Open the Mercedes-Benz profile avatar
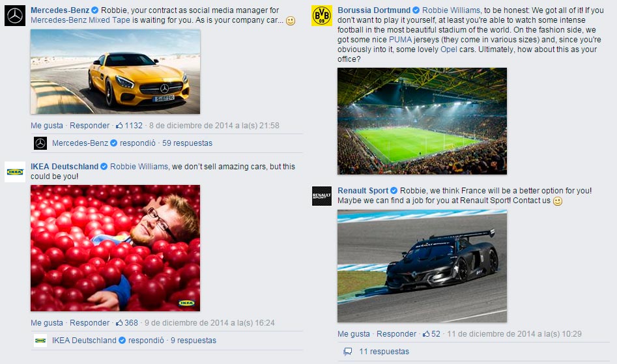Image resolution: width=617 pixels, height=364 pixels. (15, 16)
